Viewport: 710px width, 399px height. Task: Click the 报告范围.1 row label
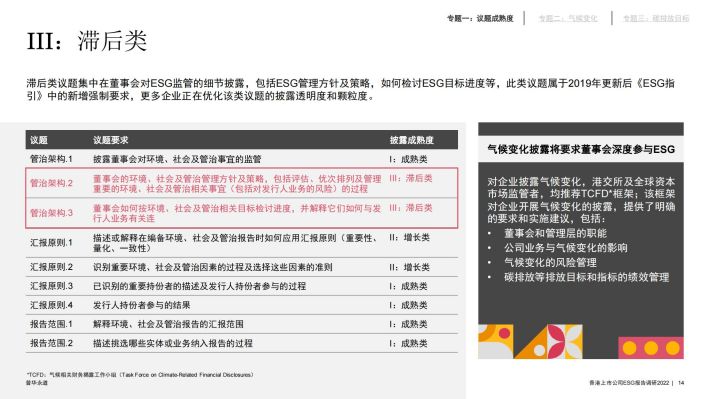click(51, 324)
